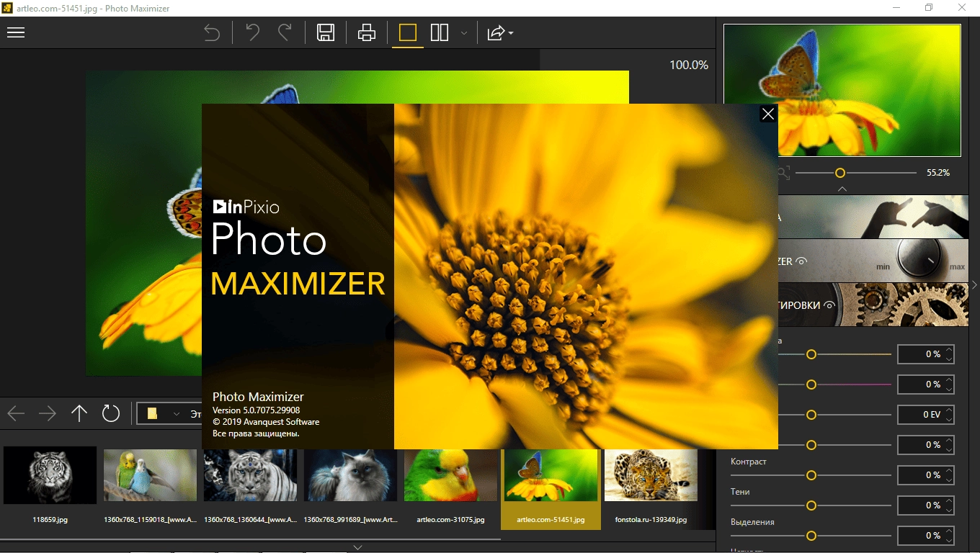Viewport: 980px width, 553px height.
Task: Close the Photo Maximizer splash screen
Action: click(768, 114)
